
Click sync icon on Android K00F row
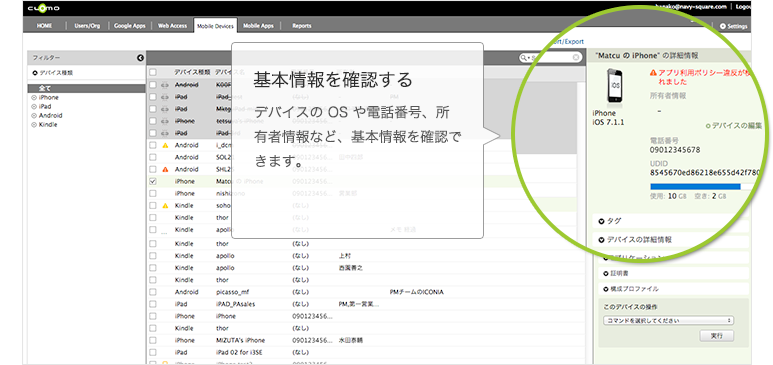pos(166,85)
